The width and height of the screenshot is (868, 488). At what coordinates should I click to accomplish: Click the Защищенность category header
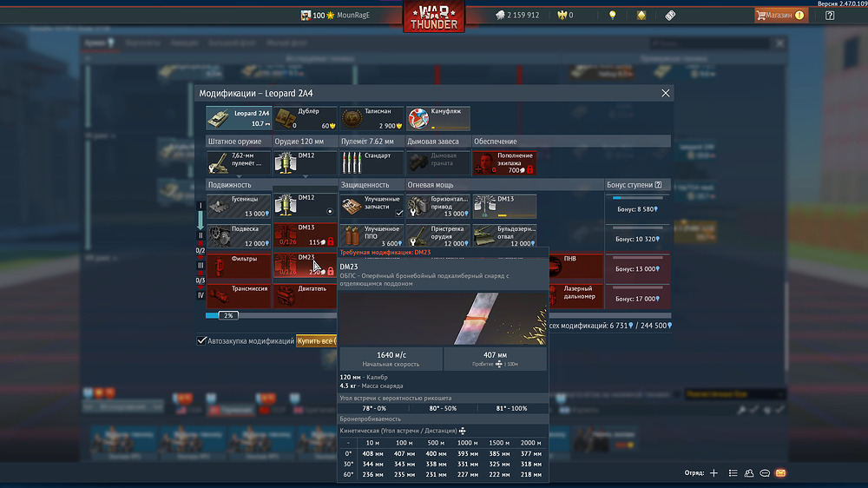coord(365,184)
